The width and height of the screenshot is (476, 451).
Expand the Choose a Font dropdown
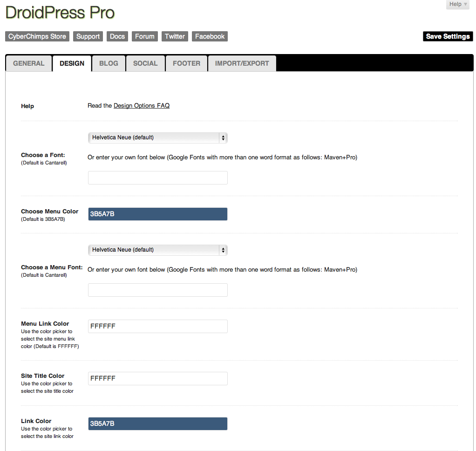tap(158, 138)
